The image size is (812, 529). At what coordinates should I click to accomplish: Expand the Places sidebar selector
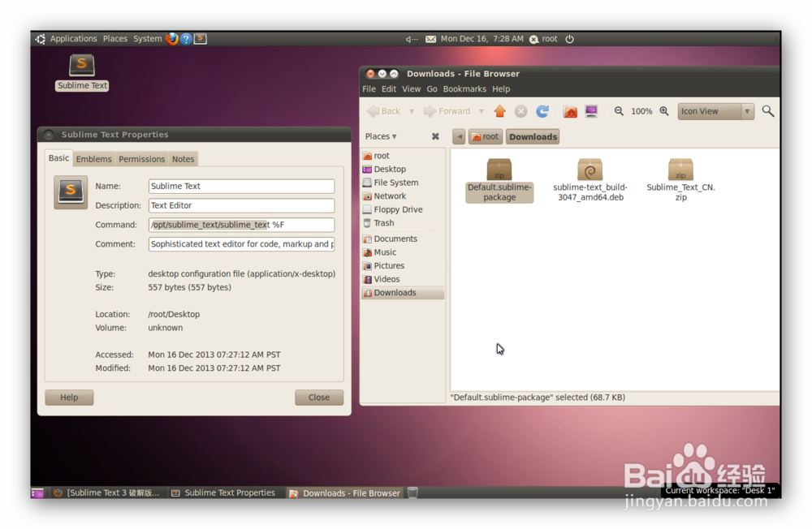[x=381, y=136]
